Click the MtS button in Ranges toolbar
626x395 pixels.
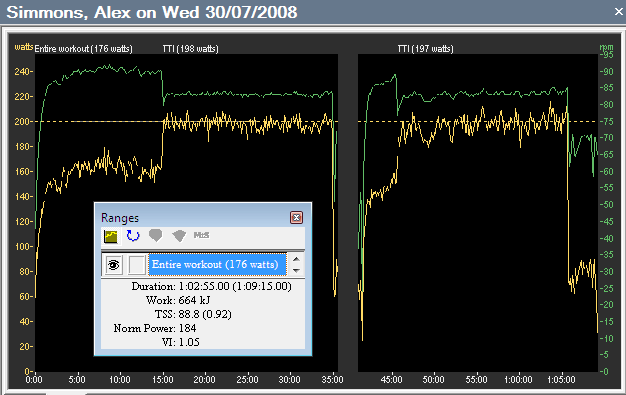pos(201,235)
